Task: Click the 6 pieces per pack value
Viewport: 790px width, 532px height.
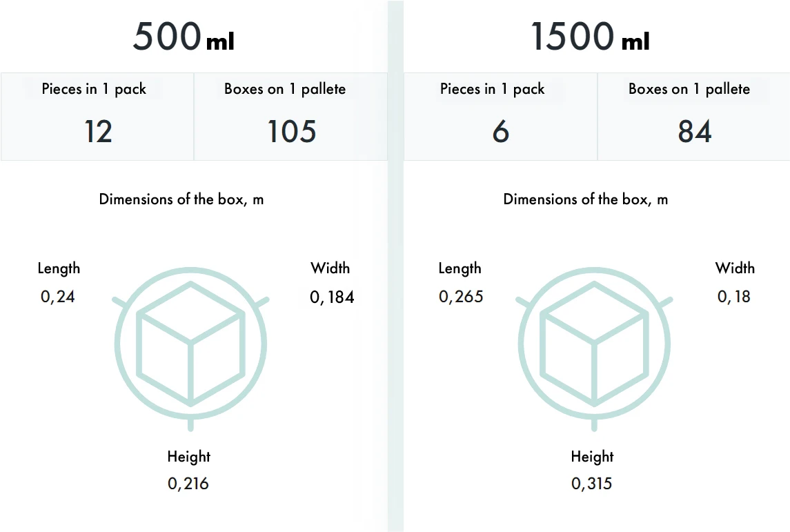Action: pyautogui.click(x=501, y=131)
